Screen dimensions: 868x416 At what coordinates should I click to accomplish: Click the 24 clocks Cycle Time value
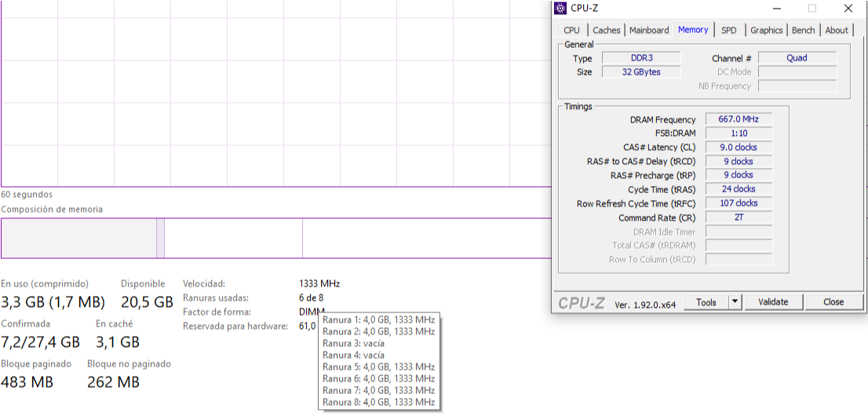739,189
